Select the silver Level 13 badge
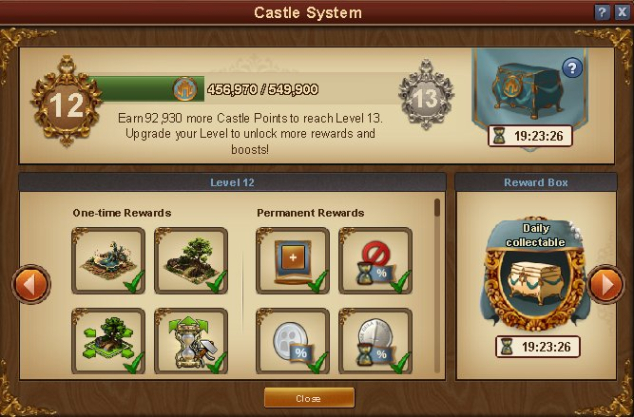The image size is (634, 417). [x=426, y=95]
